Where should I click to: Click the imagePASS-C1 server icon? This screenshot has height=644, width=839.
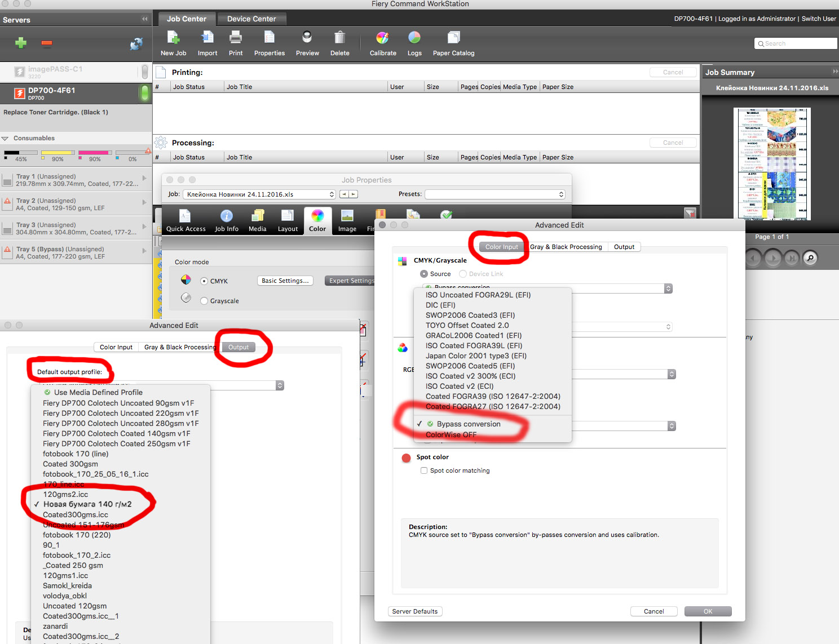[x=19, y=72]
